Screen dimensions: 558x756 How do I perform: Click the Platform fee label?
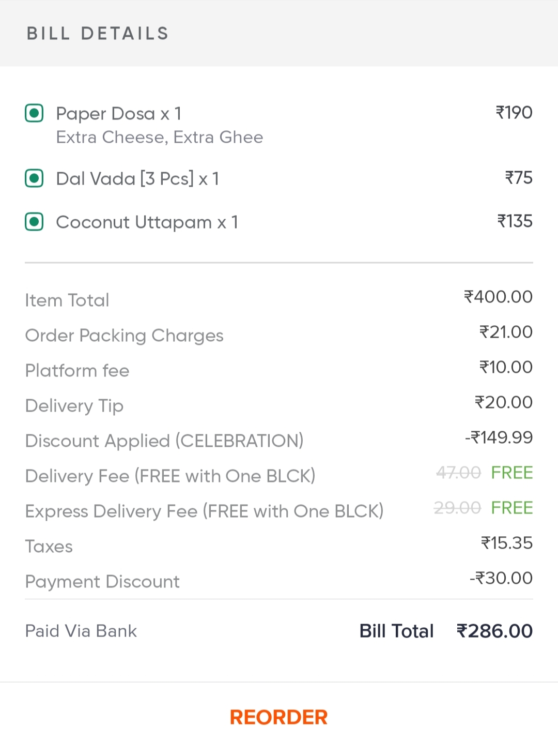coord(77,370)
